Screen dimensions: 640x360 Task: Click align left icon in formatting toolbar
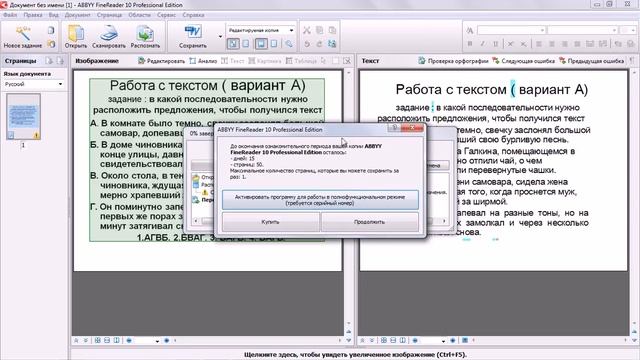pyautogui.click(x=539, y=44)
